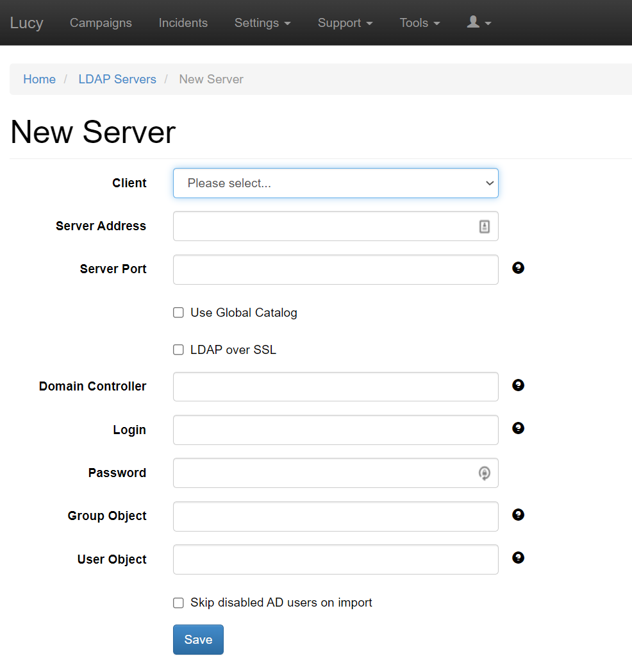
Task: Click the Domain Controller label
Action: click(92, 386)
